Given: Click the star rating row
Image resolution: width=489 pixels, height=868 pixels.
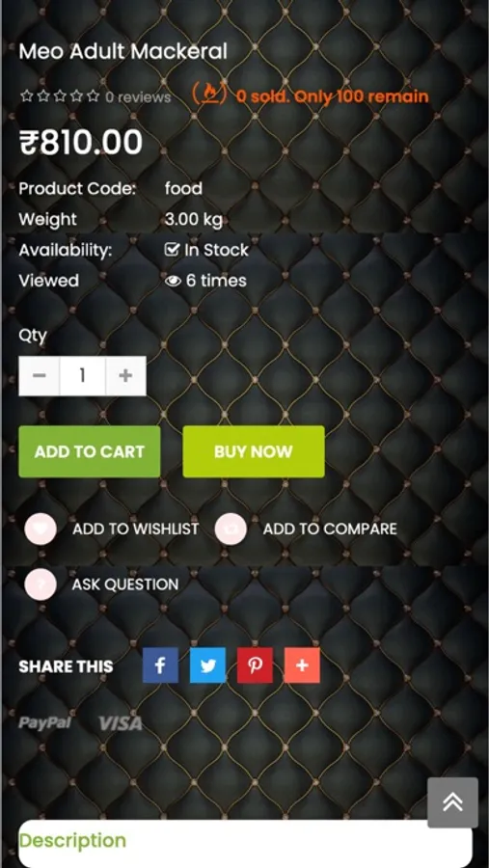Looking at the screenshot, I should click(60, 96).
